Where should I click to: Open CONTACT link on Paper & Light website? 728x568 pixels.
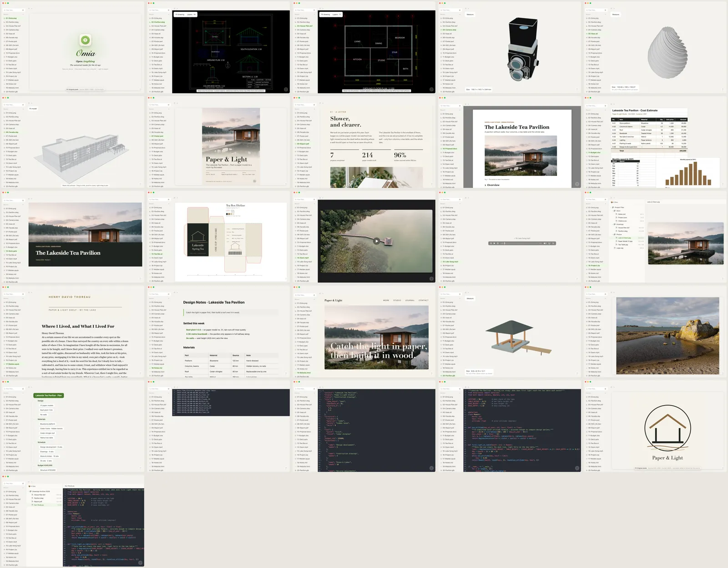click(x=424, y=300)
